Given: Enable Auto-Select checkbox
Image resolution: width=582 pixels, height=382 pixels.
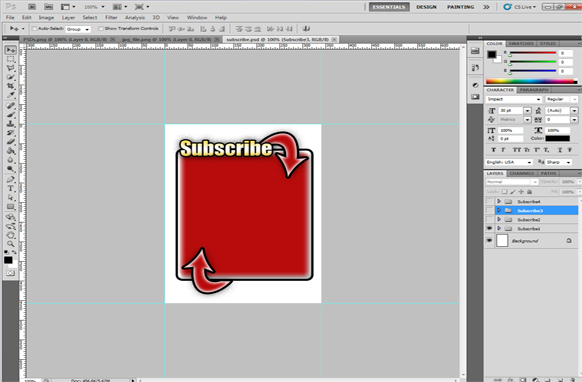Looking at the screenshot, I should 34,29.
